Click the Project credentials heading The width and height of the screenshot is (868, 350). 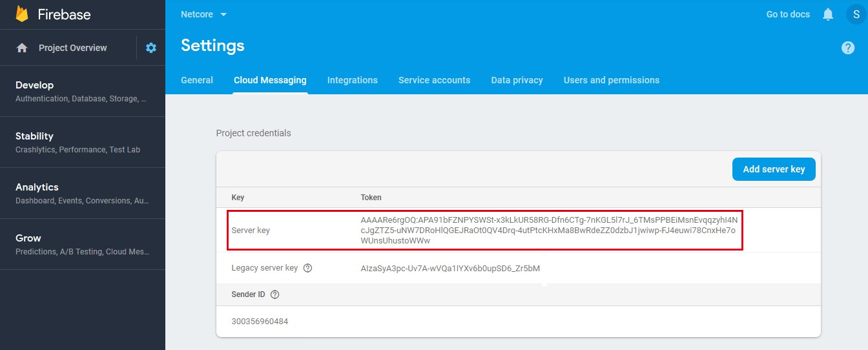click(253, 133)
